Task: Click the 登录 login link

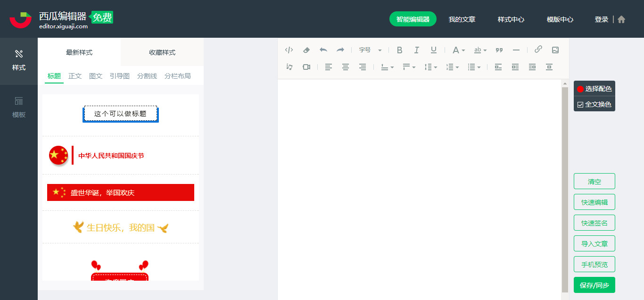Action: [602, 19]
